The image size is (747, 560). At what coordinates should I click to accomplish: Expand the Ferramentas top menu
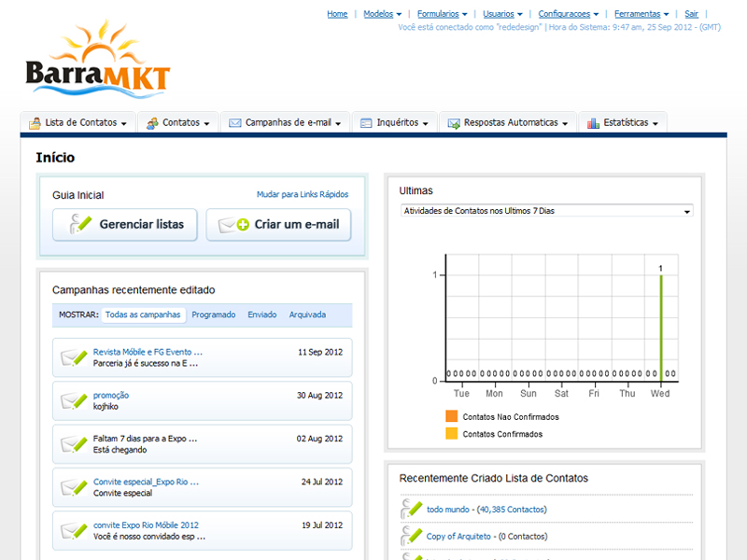[641, 14]
